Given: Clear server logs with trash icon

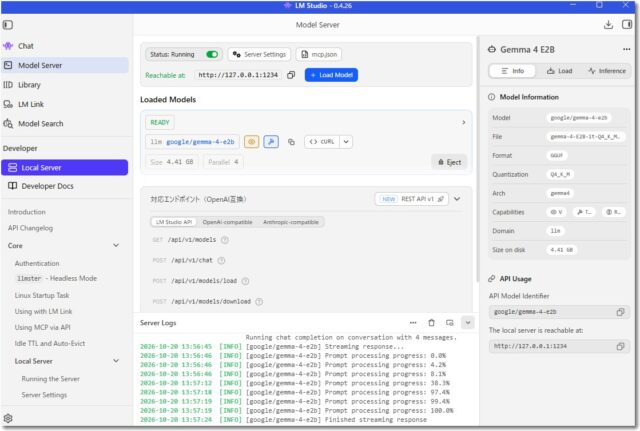Looking at the screenshot, I should pos(431,323).
